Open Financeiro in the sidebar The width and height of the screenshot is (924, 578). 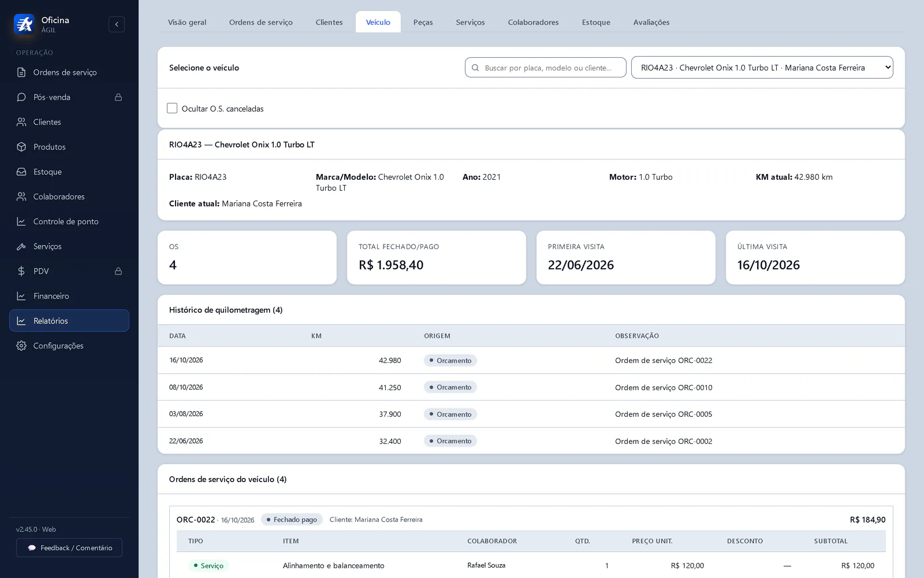(69, 296)
